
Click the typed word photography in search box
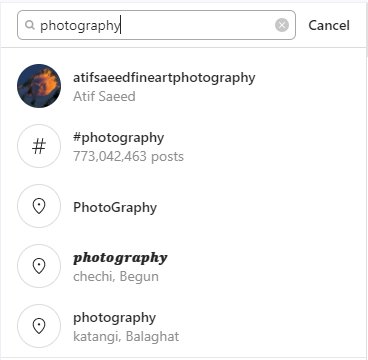click(x=80, y=26)
